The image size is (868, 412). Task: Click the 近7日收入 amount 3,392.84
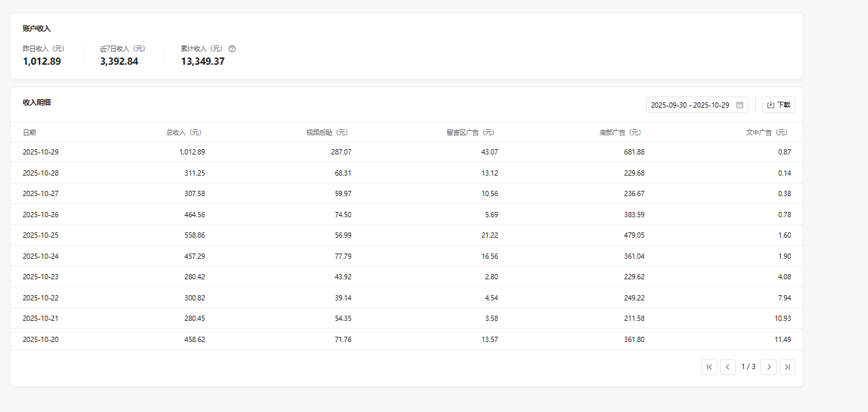pyautogui.click(x=119, y=61)
